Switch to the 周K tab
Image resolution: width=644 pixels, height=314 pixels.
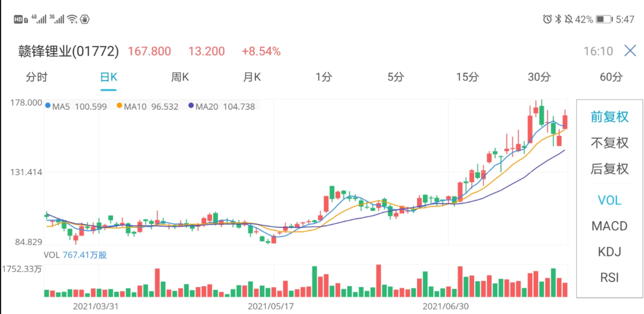tap(180, 77)
